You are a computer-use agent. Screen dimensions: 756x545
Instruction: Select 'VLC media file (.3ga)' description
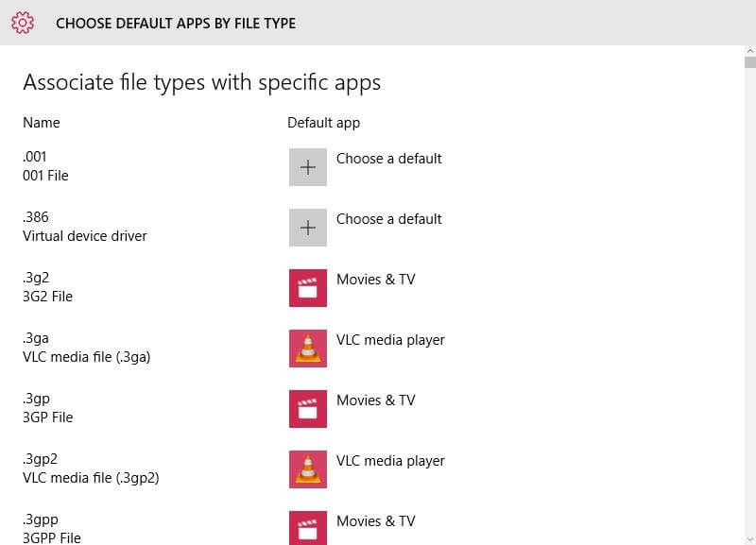(87, 357)
